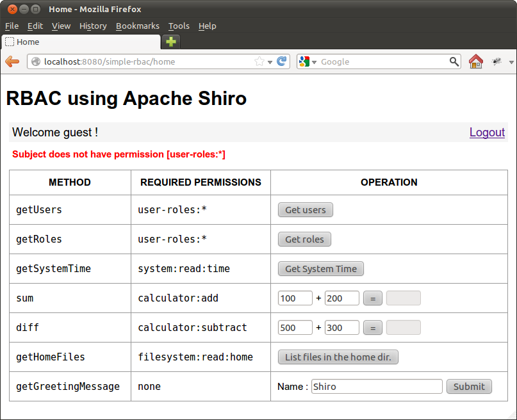The image size is (517, 420).
Task: Focus the Name field containing Shiro
Action: click(x=376, y=387)
